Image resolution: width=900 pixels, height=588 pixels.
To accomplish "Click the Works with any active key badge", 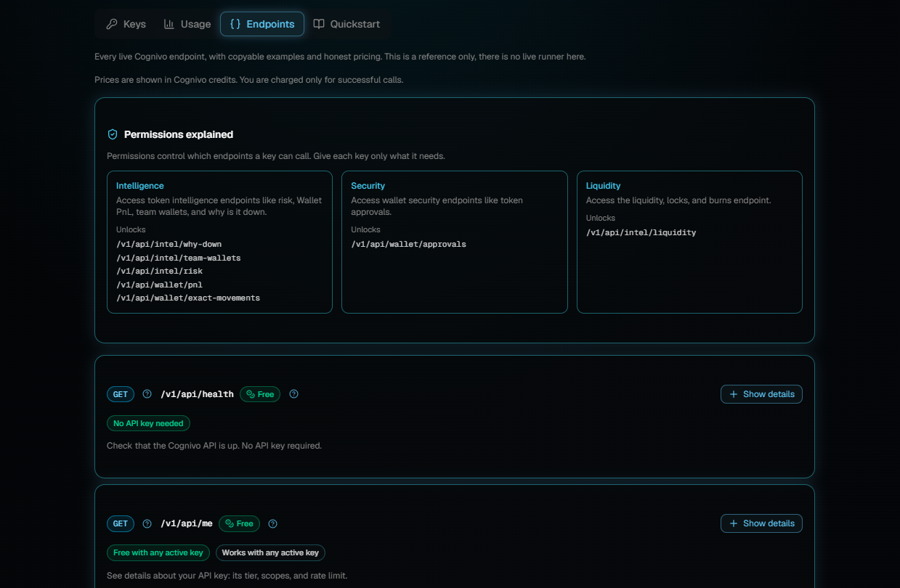I will [270, 552].
